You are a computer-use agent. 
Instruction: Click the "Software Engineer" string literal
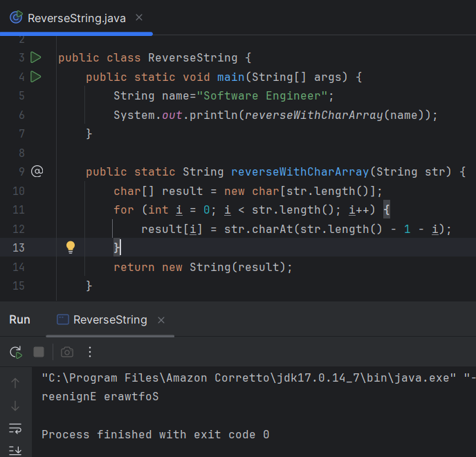[262, 95]
